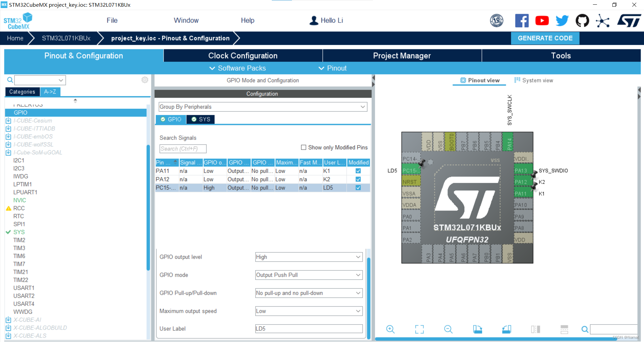Select USART1 in the peripheral list
The width and height of the screenshot is (644, 342).
pos(24,288)
